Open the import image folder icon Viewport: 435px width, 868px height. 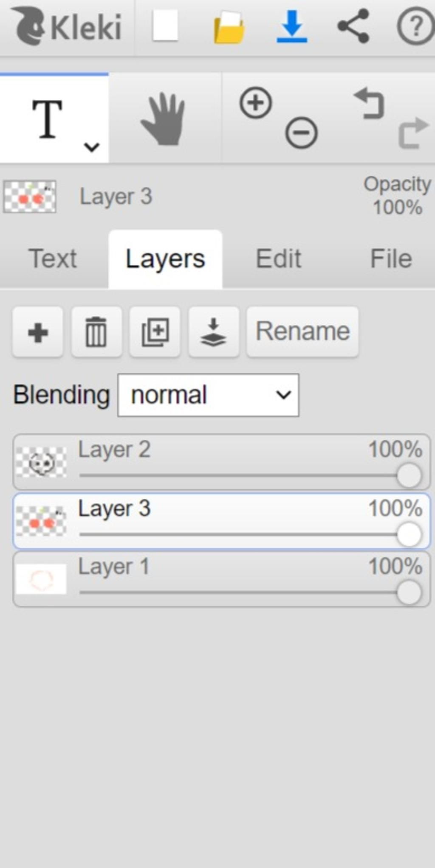pyautogui.click(x=229, y=28)
